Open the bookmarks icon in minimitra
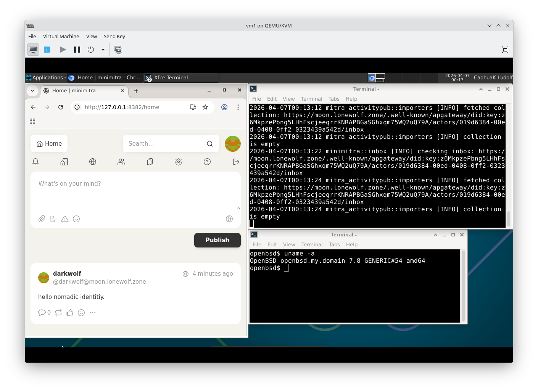 tap(150, 162)
